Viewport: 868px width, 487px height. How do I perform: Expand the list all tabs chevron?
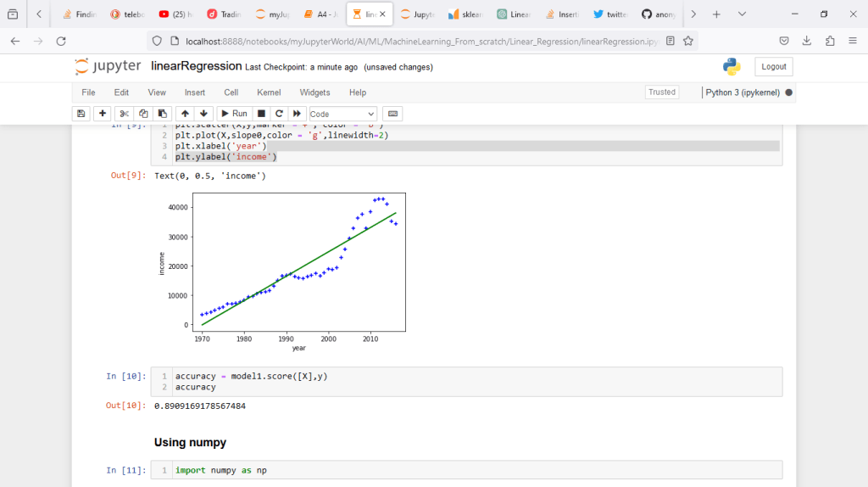click(742, 14)
